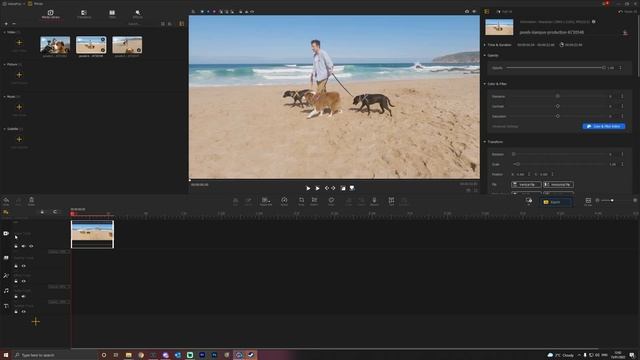Adjust the Contrast slider handle
This screenshot has width=640, height=360.
pyautogui.click(x=558, y=106)
